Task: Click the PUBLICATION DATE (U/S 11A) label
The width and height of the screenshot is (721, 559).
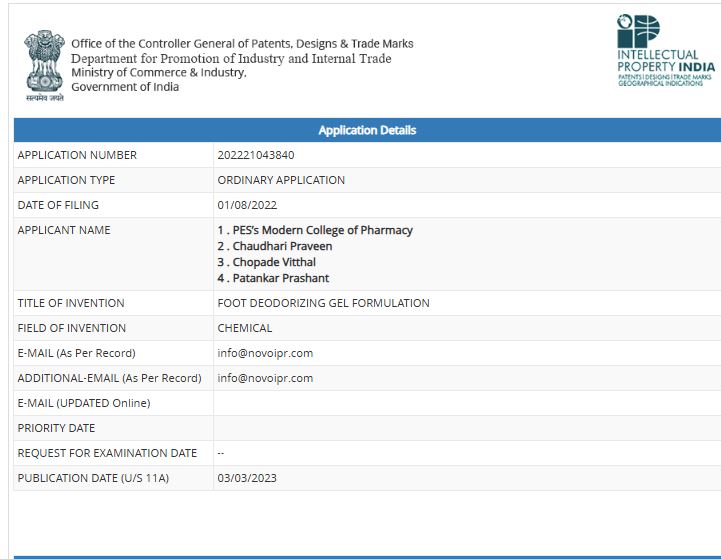Action: [x=93, y=478]
